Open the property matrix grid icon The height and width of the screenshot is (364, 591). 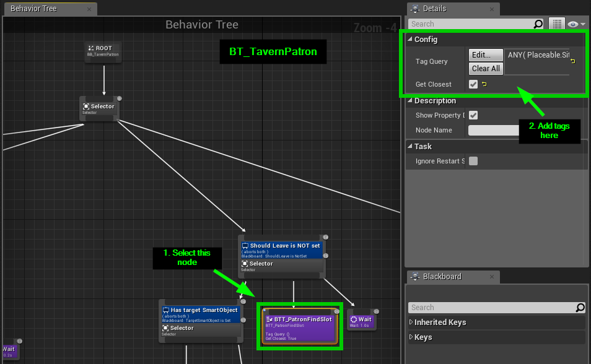(557, 24)
